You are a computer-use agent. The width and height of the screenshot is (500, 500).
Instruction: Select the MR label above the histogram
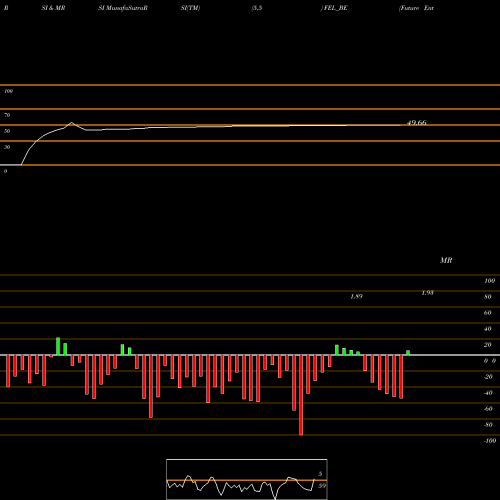point(446,260)
